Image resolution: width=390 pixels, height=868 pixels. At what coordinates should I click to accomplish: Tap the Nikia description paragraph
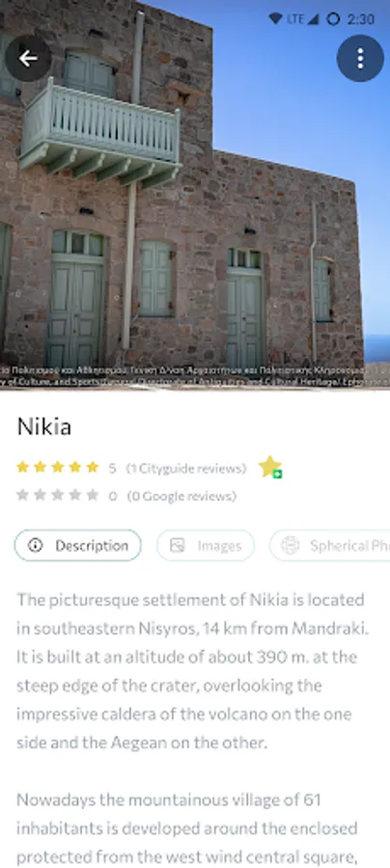[193, 671]
